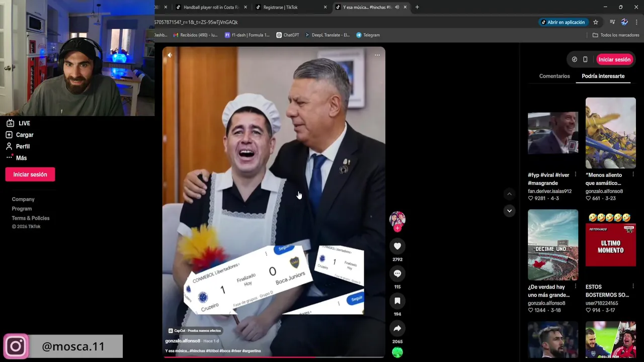Screen dimensions: 644x362
Task: Go to next video with down chevron
Action: (509, 211)
